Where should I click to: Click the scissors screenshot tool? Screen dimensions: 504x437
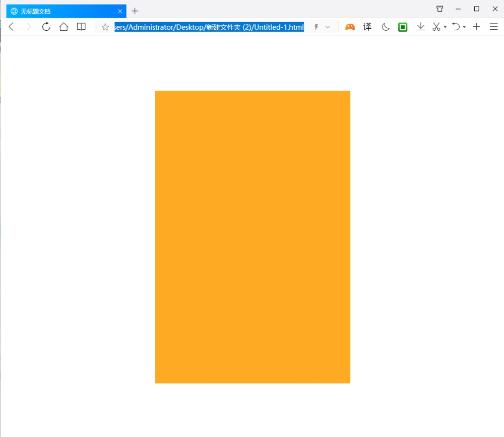coord(436,27)
